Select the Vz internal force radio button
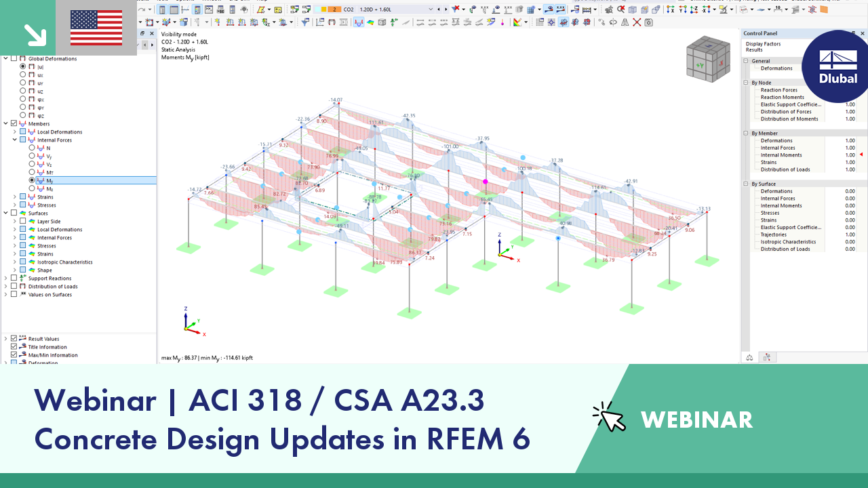This screenshot has height=488, width=868. (x=32, y=164)
